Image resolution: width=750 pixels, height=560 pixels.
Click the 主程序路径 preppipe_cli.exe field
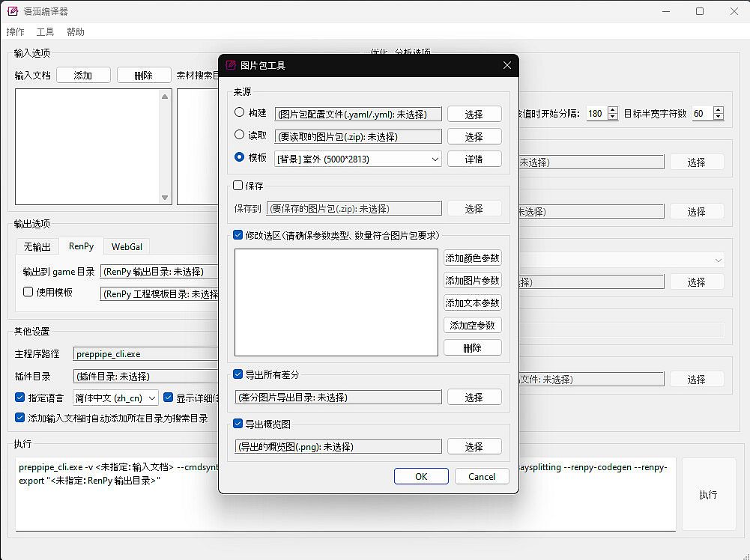(x=146, y=354)
